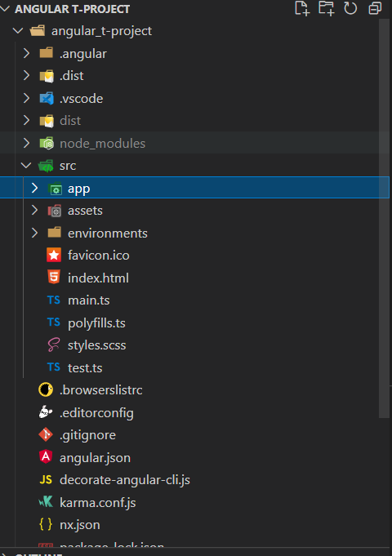This screenshot has height=556, width=392.
Task: Click the Angular icon of angular.json
Action: click(x=46, y=456)
